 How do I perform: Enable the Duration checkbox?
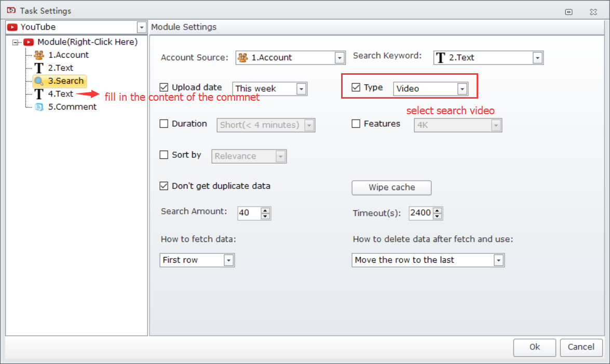(x=164, y=124)
